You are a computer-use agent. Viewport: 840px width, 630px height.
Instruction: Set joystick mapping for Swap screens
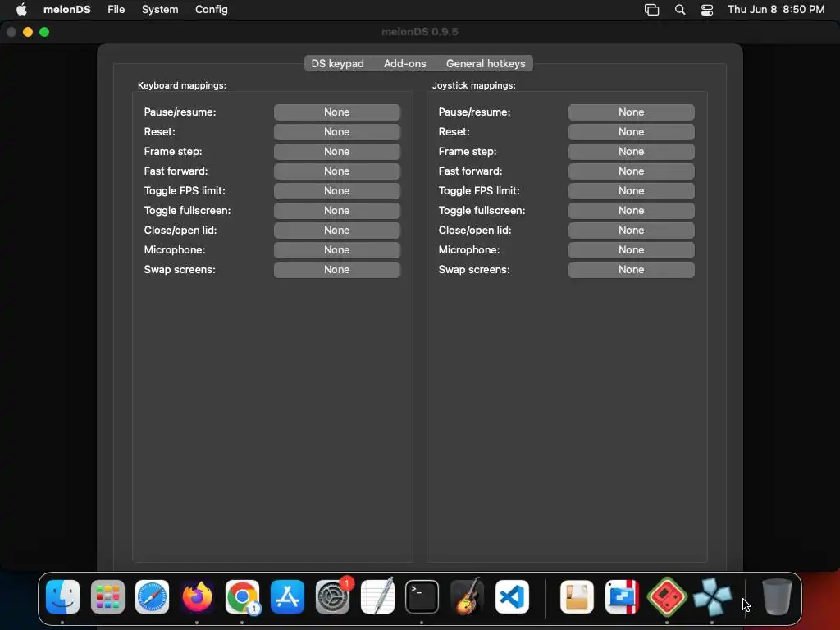click(632, 269)
